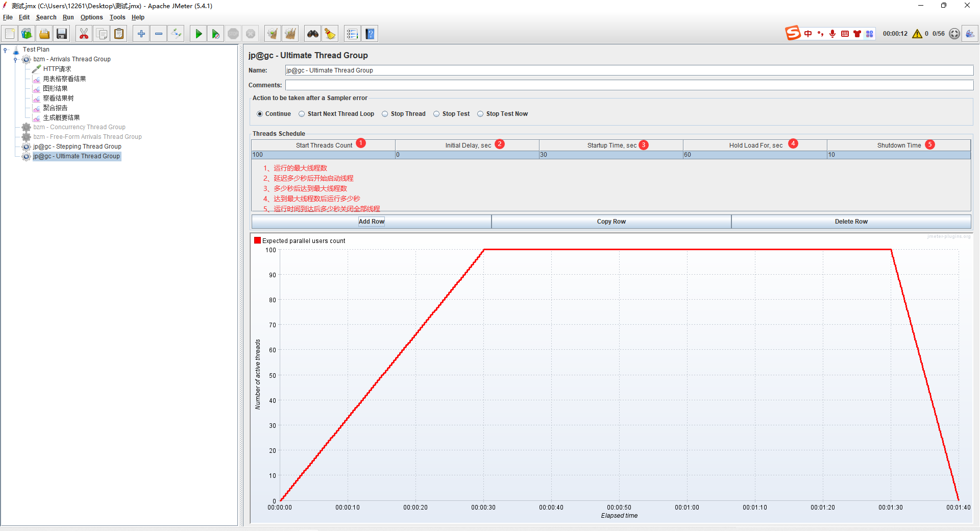980x531 pixels.
Task: Select 察看结果树 listener in tree
Action: 58,98
